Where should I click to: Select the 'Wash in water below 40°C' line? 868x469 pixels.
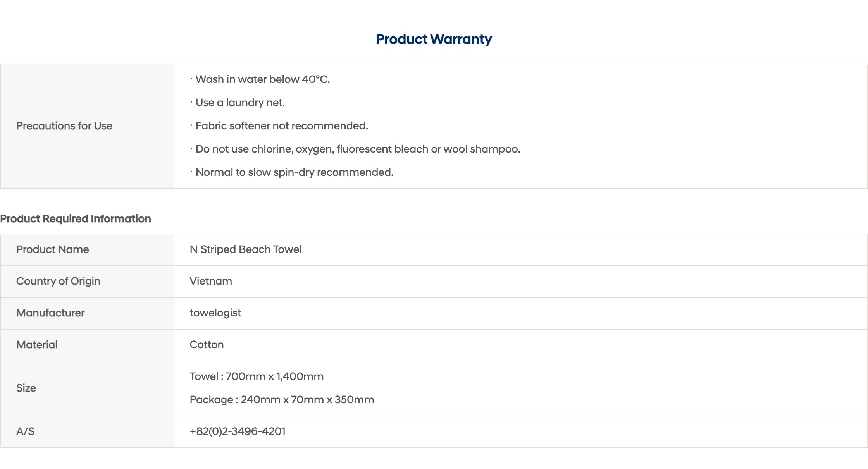click(x=260, y=79)
